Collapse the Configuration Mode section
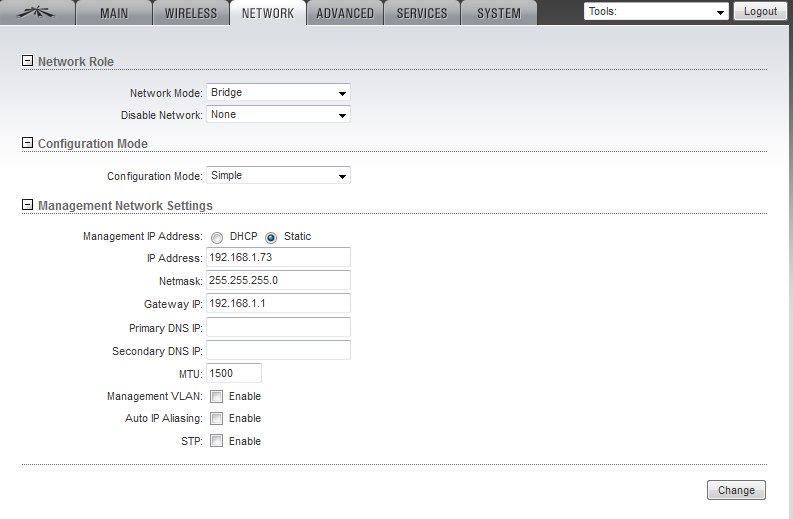 pos(27,143)
